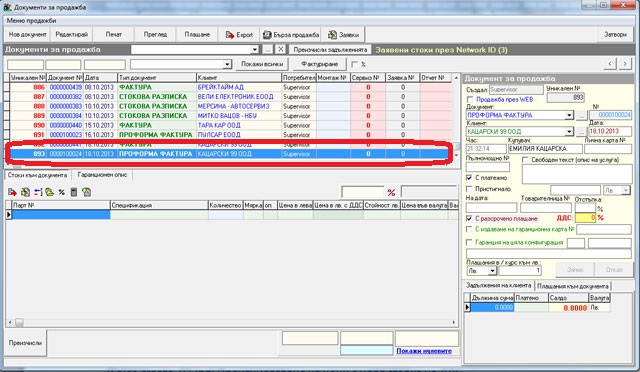Switch to Стоки към документа tab
The height and width of the screenshot is (372, 640).
[x=38, y=175]
